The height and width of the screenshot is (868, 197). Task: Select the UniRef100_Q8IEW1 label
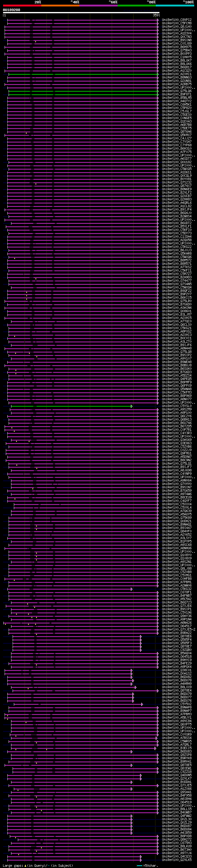point(177,768)
